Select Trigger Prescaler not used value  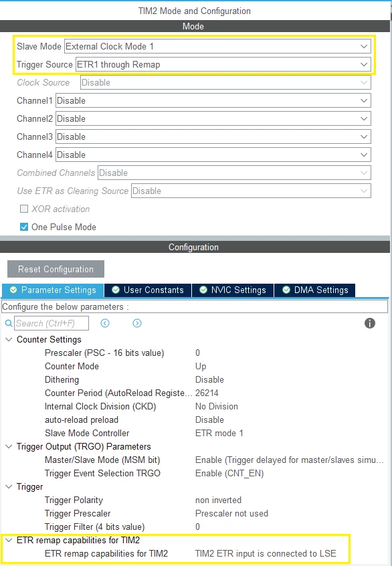click(231, 513)
